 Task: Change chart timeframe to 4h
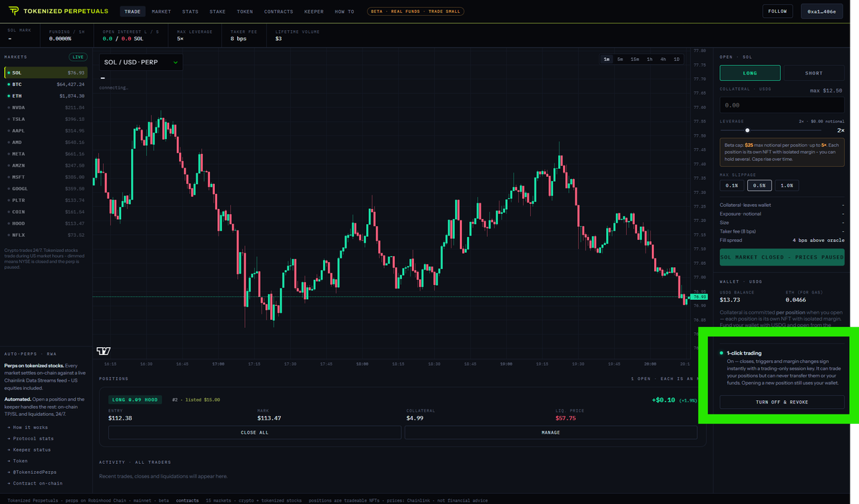pos(663,59)
